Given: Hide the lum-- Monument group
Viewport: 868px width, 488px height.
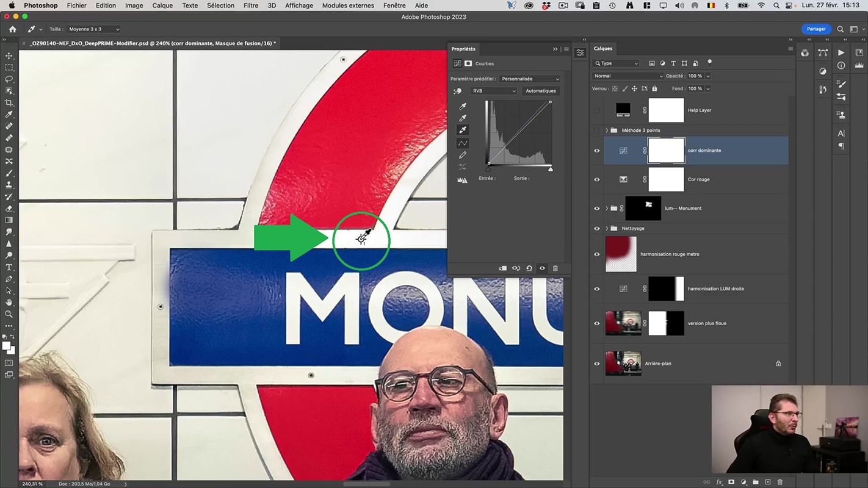Looking at the screenshot, I should pyautogui.click(x=597, y=209).
